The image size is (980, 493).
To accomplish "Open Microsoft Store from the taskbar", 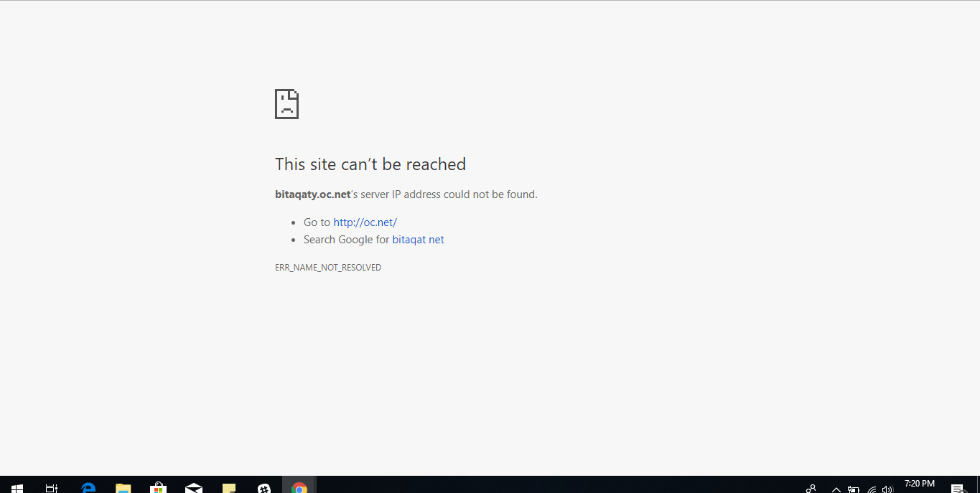I will coord(159,487).
